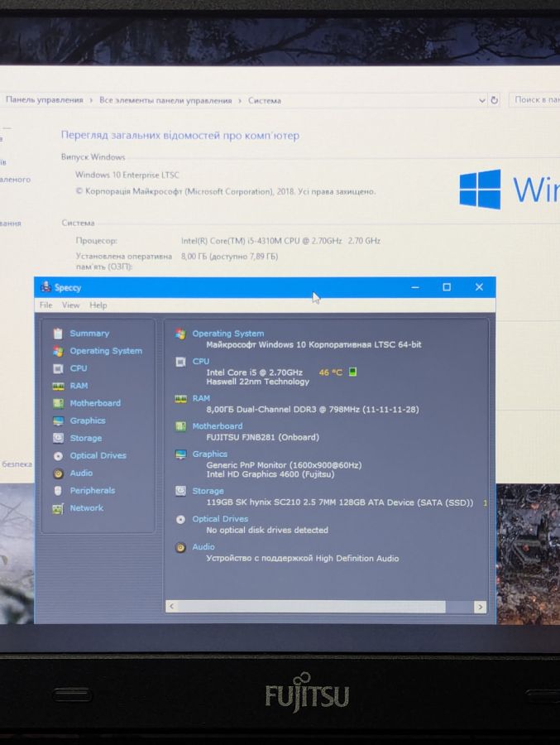Open the Graphics heading link in summary
Screen dimensions: 560x745
tap(210, 454)
